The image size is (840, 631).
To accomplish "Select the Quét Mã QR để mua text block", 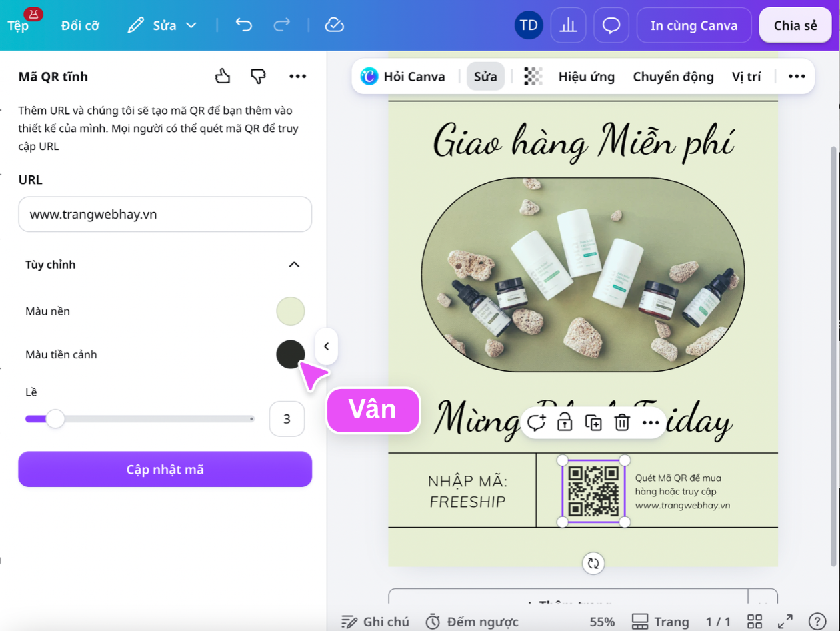I will 683,492.
